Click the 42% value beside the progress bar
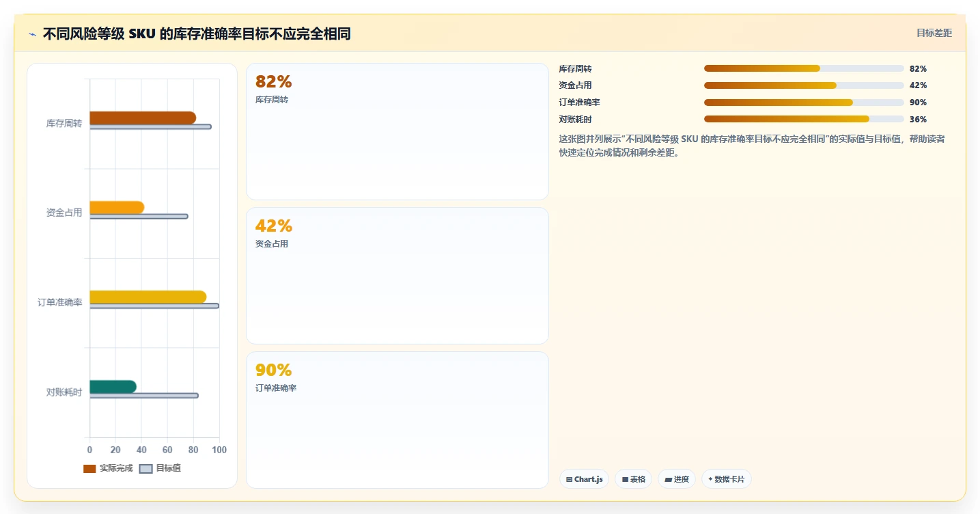 (x=918, y=85)
